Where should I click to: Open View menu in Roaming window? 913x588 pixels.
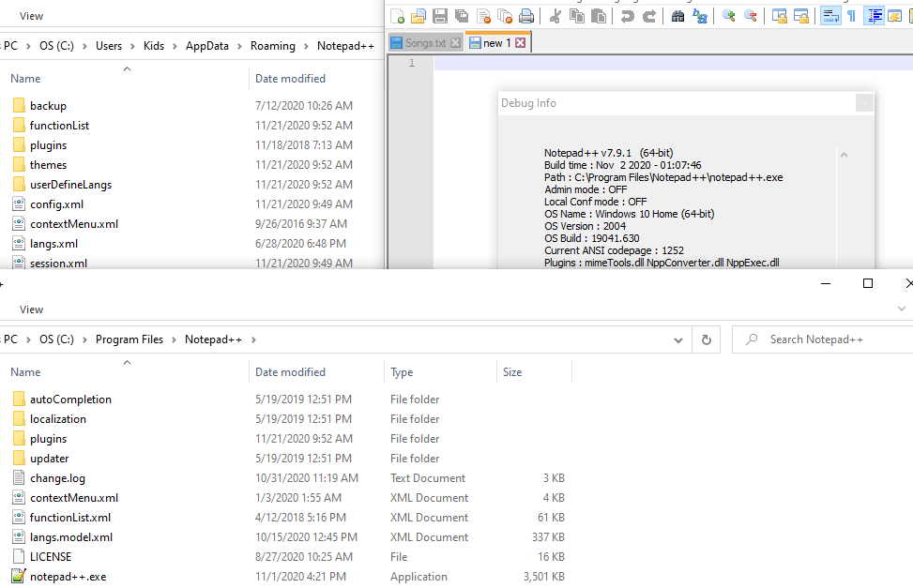[x=31, y=16]
